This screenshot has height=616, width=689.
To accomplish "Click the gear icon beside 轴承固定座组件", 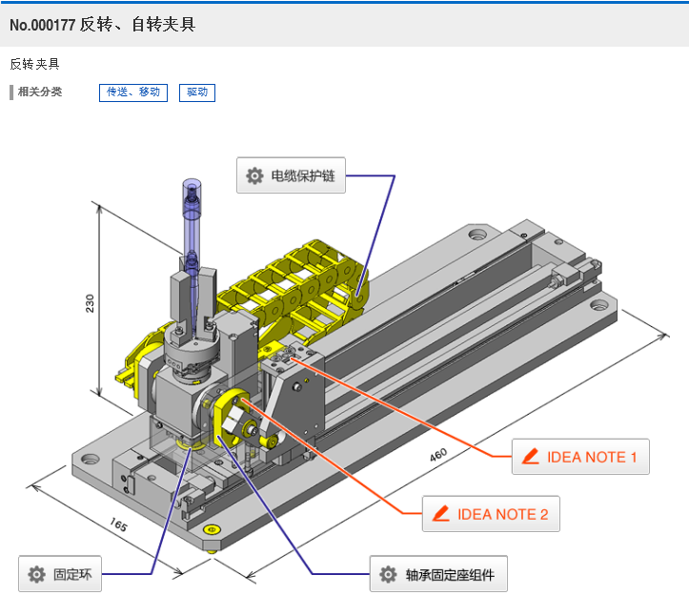I will (388, 574).
